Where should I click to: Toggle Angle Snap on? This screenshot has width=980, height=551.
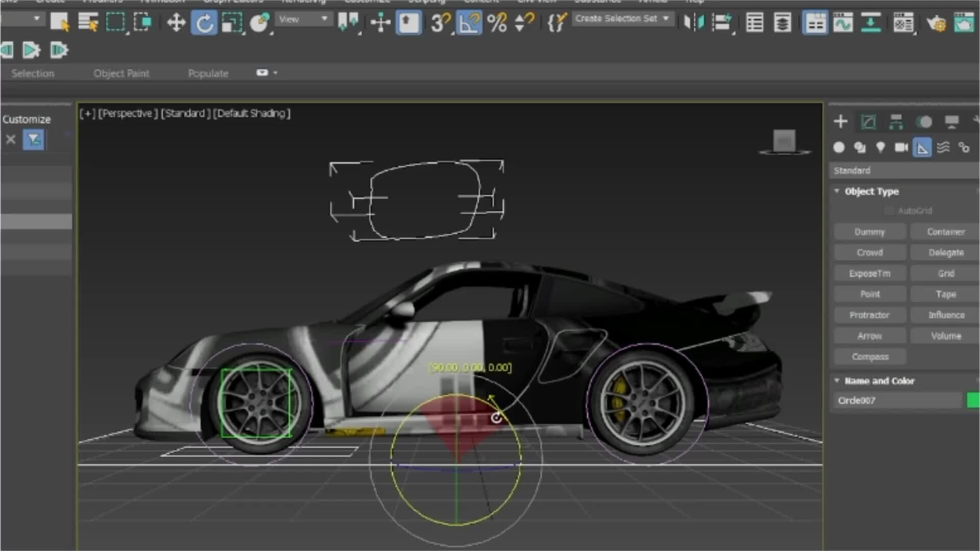tap(469, 22)
